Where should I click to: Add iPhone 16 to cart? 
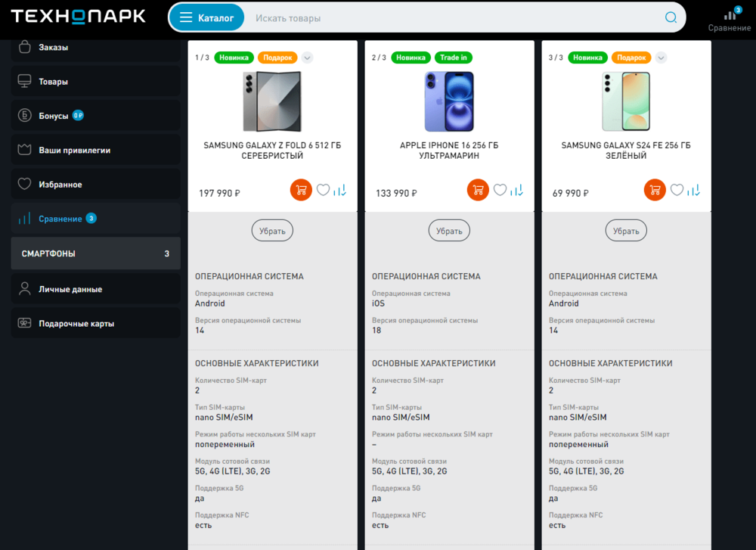point(478,190)
